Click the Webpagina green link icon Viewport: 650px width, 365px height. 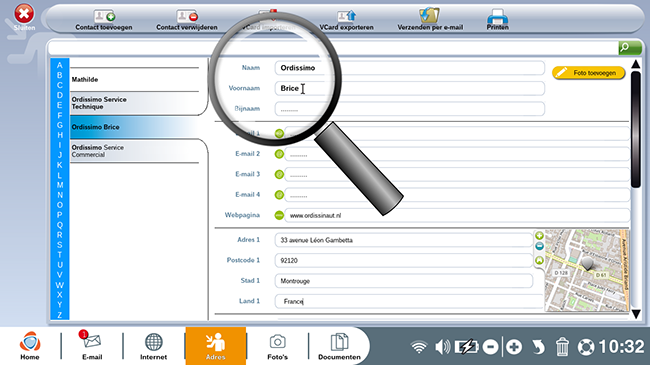(279, 215)
